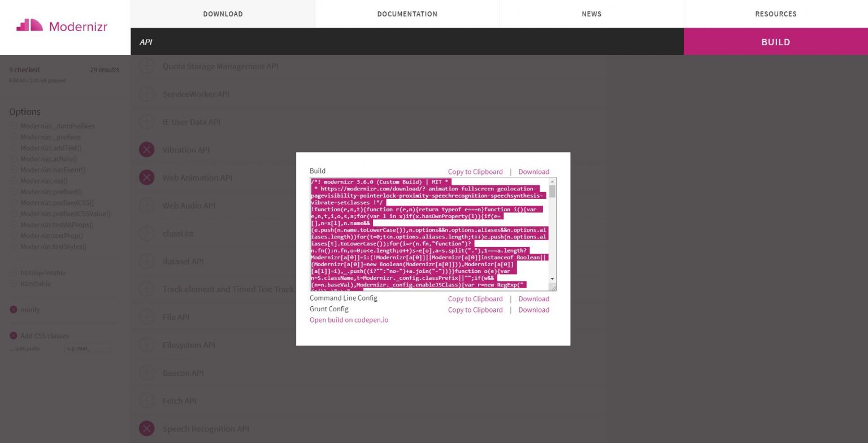Remove Speech Recognition API via X icon

tap(146, 428)
